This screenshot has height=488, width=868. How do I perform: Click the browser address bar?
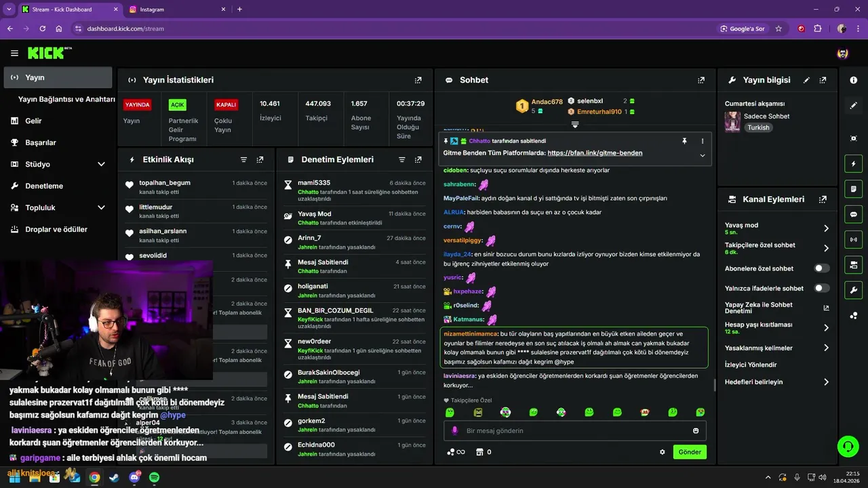393,28
